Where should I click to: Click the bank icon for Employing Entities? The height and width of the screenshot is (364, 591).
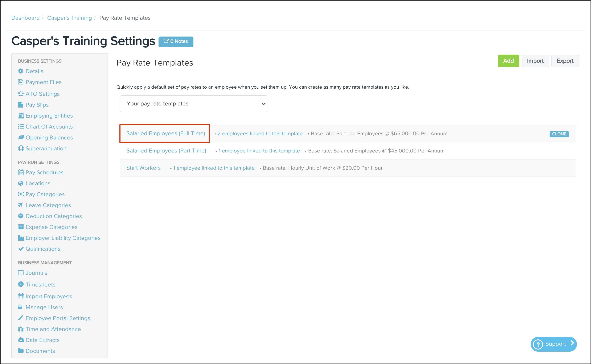pos(21,116)
